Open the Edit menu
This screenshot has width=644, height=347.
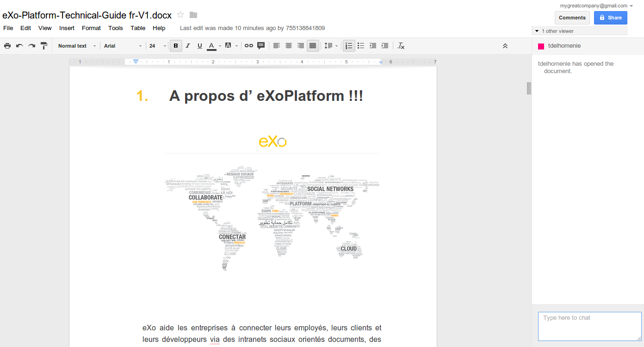pos(25,28)
